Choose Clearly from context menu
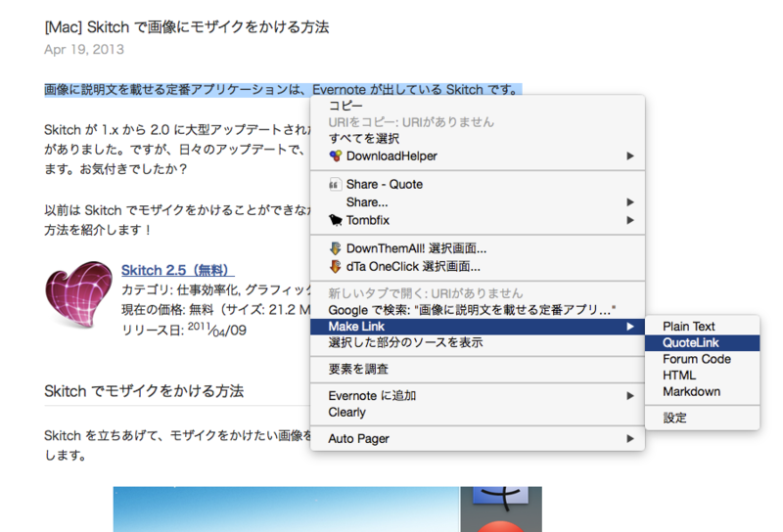The height and width of the screenshot is (532, 783). (478, 413)
